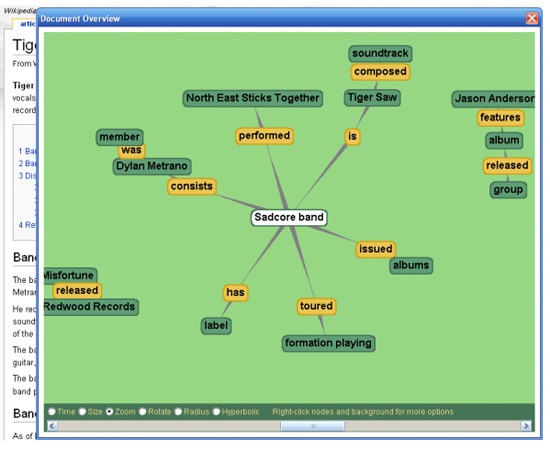
Task: Select the Zoom radio button
Action: point(110,411)
